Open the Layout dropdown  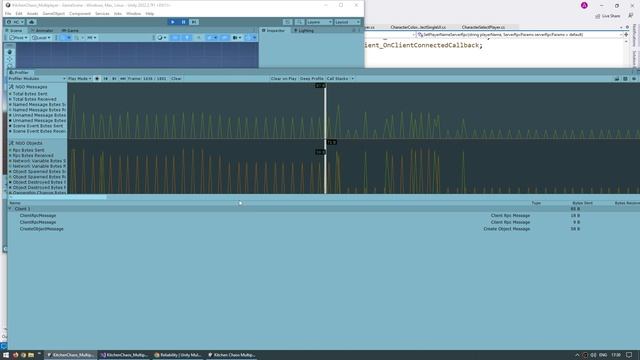click(347, 22)
